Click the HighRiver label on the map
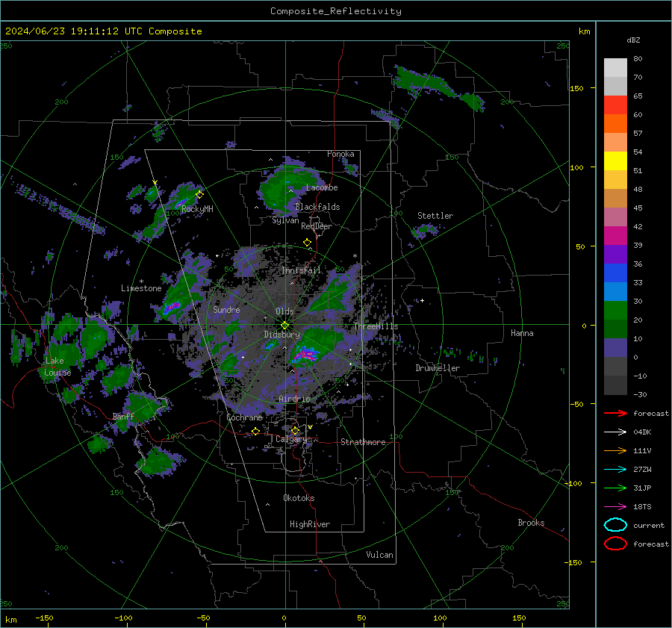This screenshot has height=628, width=672. 310,524
